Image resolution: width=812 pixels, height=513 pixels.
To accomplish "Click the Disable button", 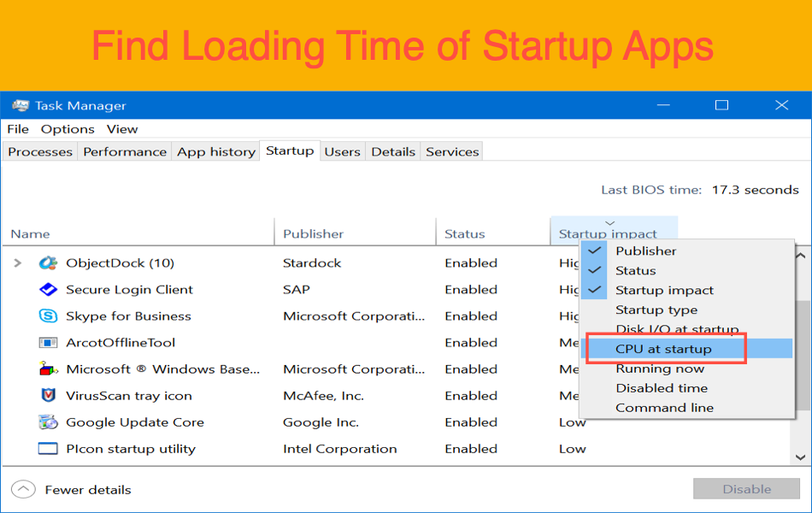I will coord(747,489).
